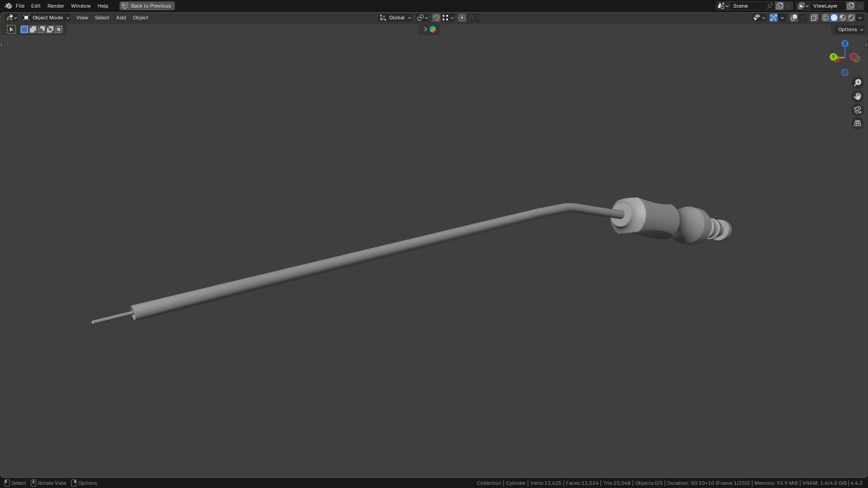
Task: Open the Render menu
Action: click(56, 6)
